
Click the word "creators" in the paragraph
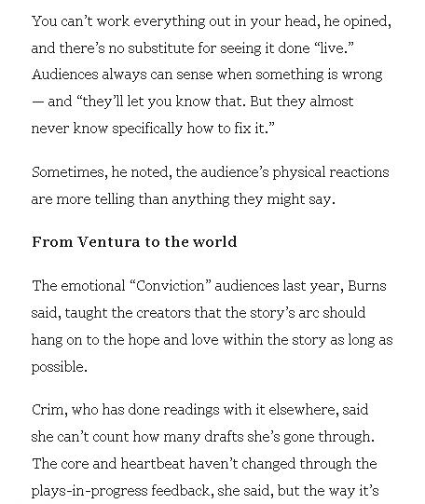coord(163,313)
